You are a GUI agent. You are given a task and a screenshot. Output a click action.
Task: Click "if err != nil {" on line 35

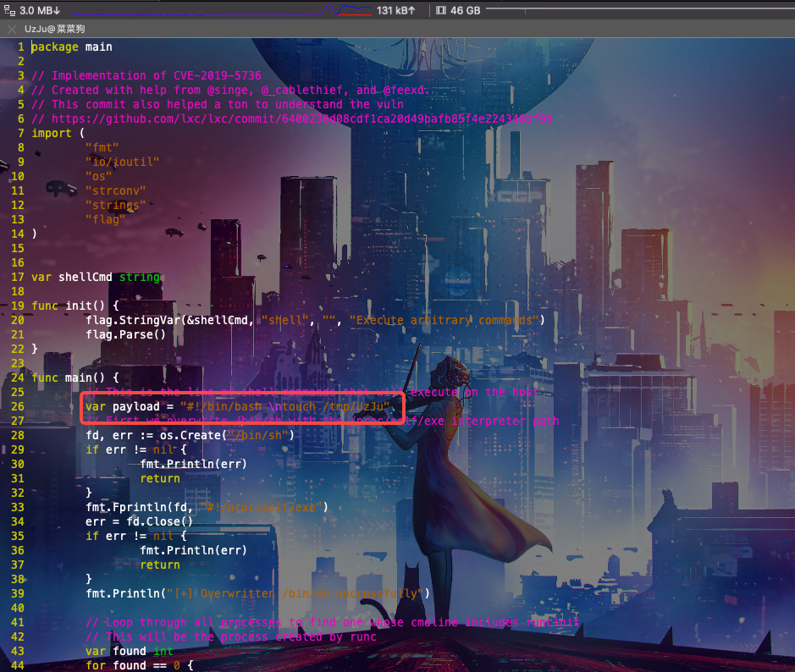(135, 537)
